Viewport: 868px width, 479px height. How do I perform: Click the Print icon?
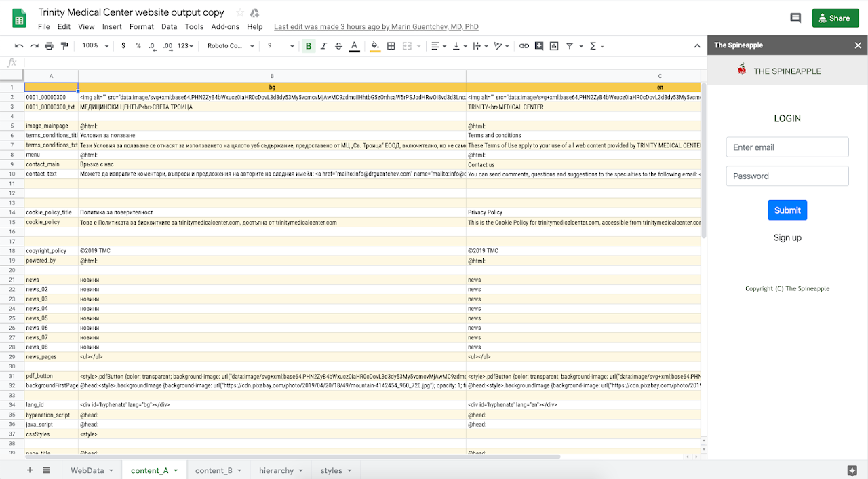click(x=49, y=46)
